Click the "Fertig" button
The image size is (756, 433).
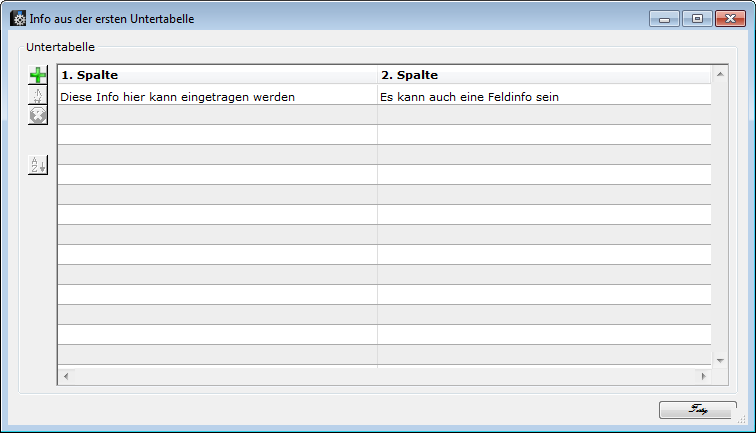(x=697, y=409)
